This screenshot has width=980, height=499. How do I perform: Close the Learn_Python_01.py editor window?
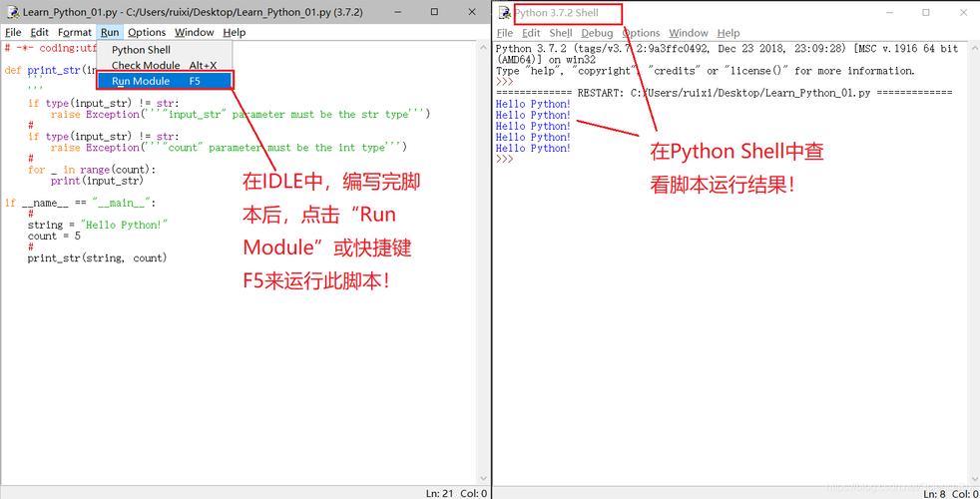[472, 12]
